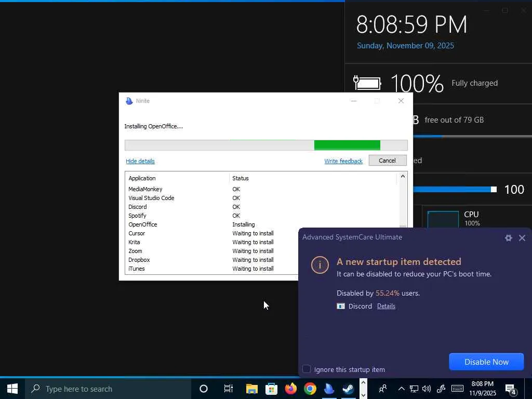Screen dimensions: 532x399
Task: Open the volume control tray icon
Action: pos(427,389)
